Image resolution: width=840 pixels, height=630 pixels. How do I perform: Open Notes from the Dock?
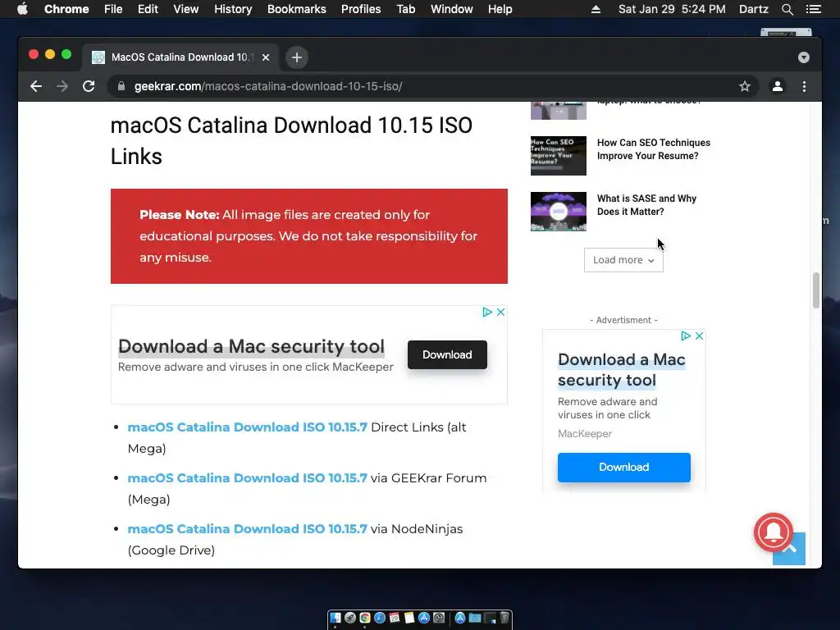(x=409, y=618)
